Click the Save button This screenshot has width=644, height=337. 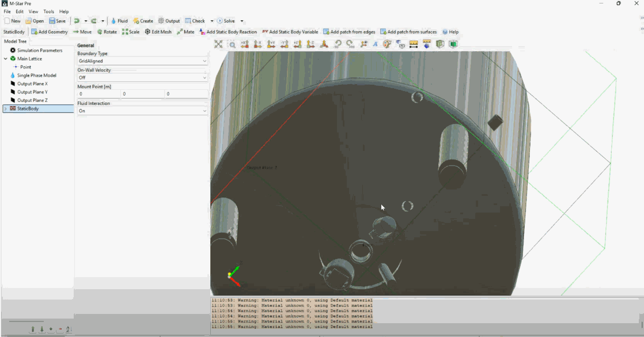58,21
